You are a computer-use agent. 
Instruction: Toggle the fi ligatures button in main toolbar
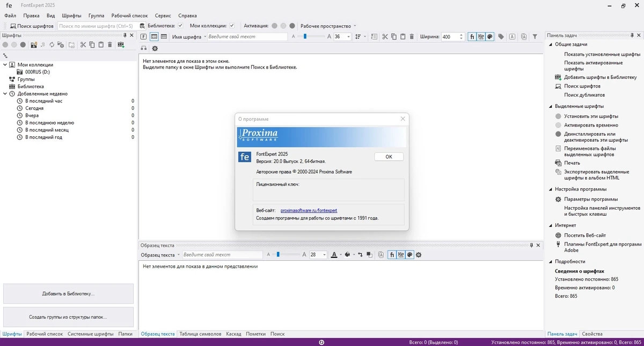(472, 36)
